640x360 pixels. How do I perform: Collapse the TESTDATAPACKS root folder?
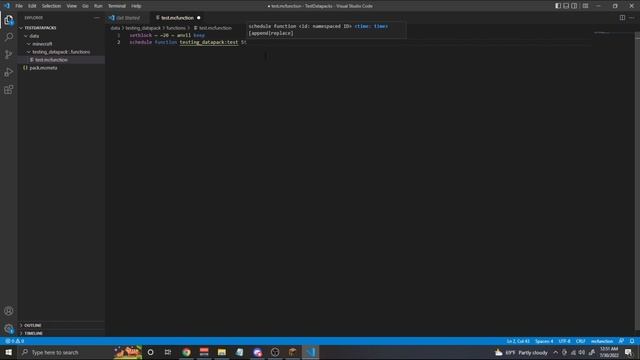[61, 28]
